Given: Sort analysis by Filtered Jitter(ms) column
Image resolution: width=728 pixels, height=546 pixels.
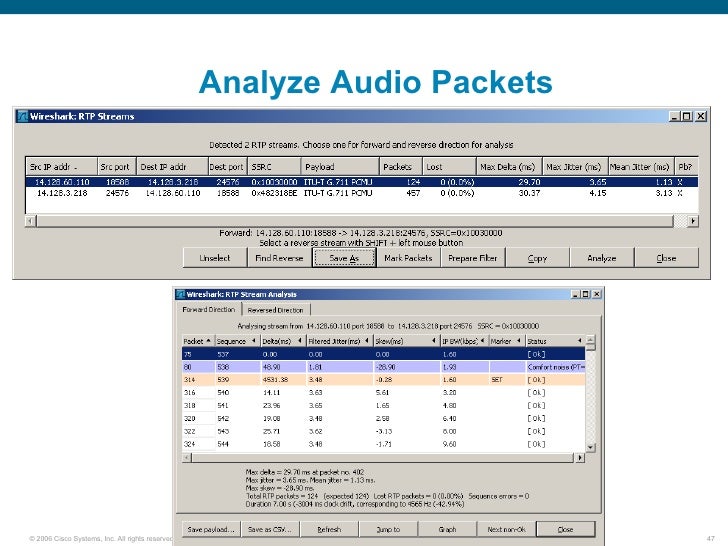Looking at the screenshot, I should pyautogui.click(x=339, y=341).
